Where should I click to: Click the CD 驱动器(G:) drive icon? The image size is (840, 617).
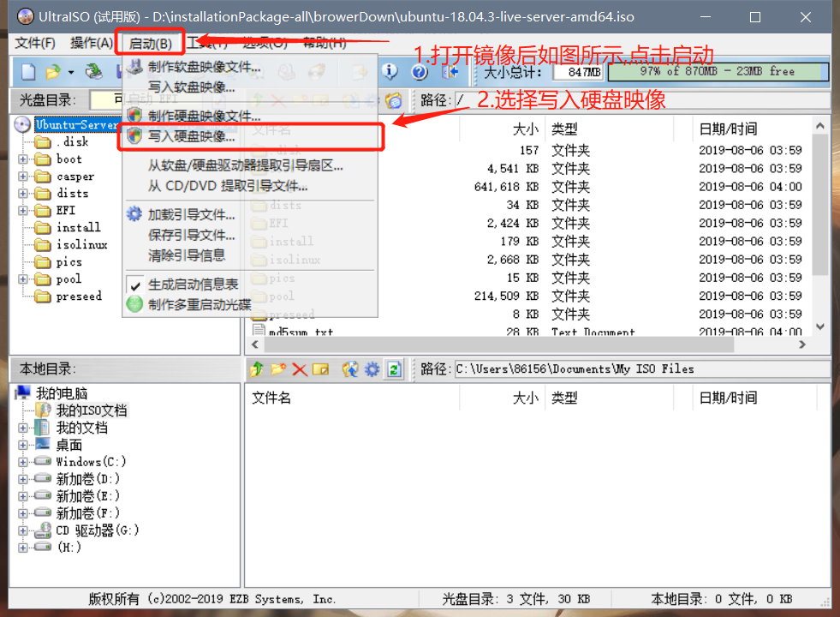tap(42, 530)
